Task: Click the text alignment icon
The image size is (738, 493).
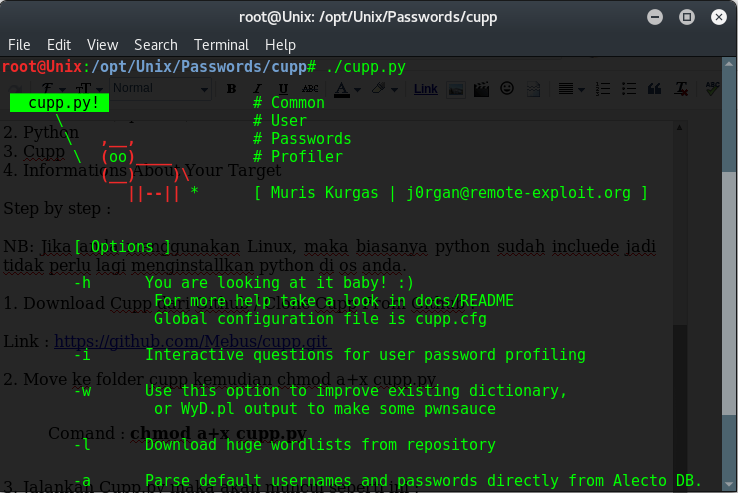Action: point(566,89)
